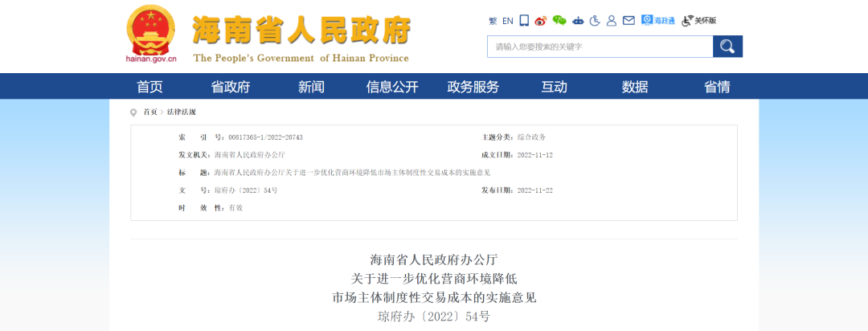This screenshot has height=331, width=868.
Task: Click the 海南省人民政府 site title
Action: tap(301, 30)
